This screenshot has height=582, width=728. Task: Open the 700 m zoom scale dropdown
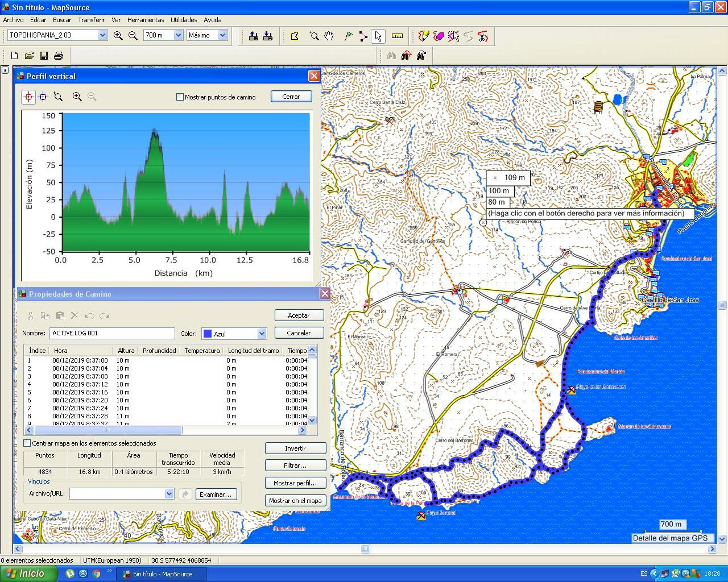click(178, 35)
